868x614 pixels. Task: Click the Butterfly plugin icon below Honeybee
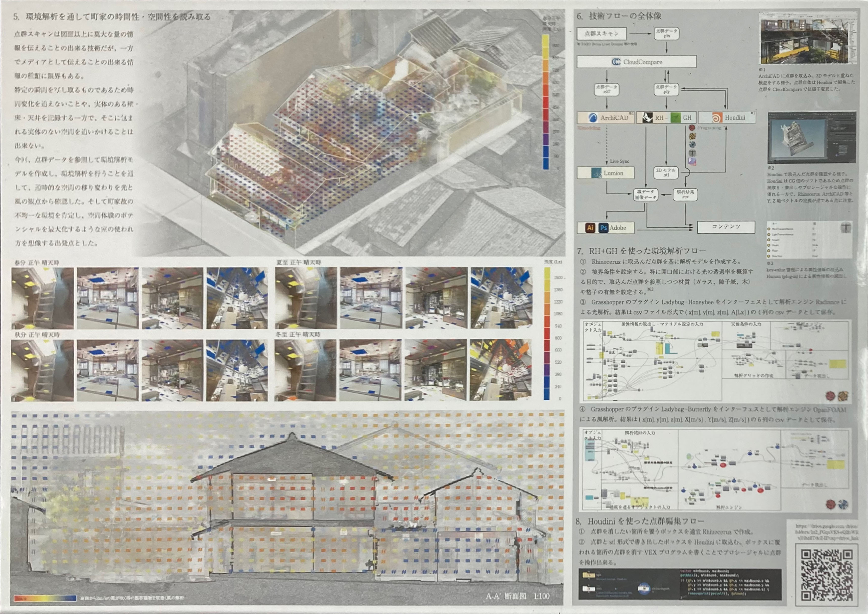coord(692,145)
